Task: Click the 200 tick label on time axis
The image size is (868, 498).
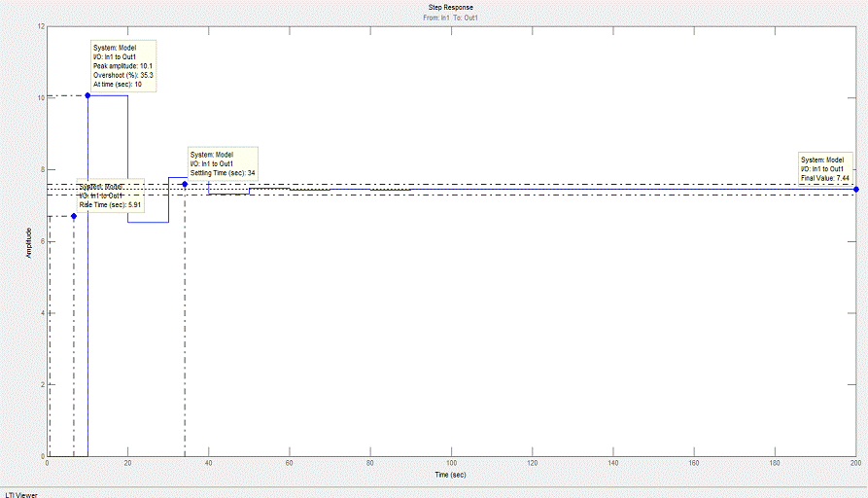Action: tap(854, 464)
